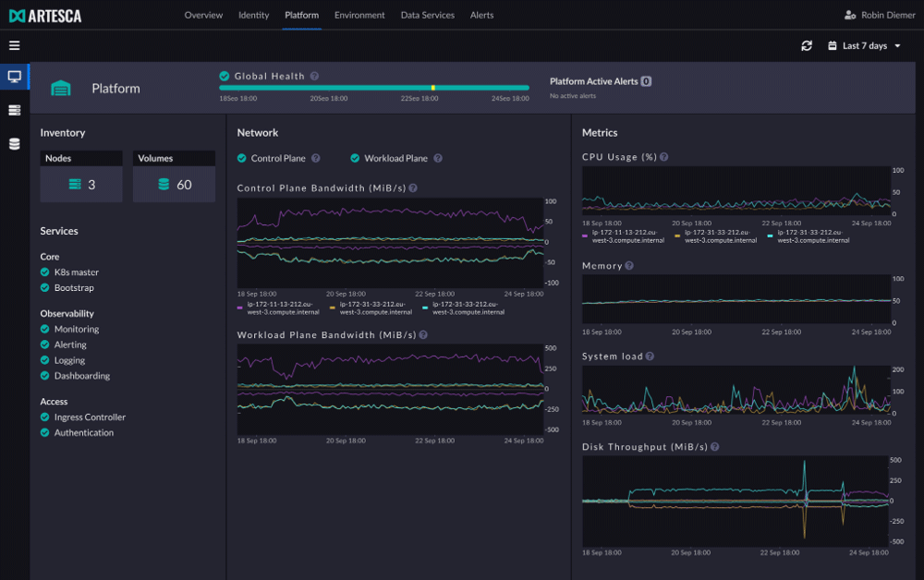924x580 pixels.
Task: Show help for Memory chart
Action: coord(629,266)
